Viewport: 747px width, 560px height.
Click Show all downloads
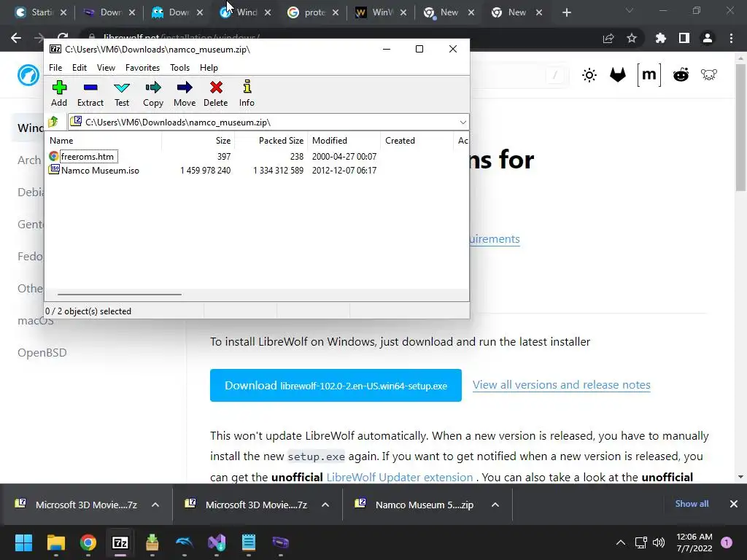[x=692, y=504]
